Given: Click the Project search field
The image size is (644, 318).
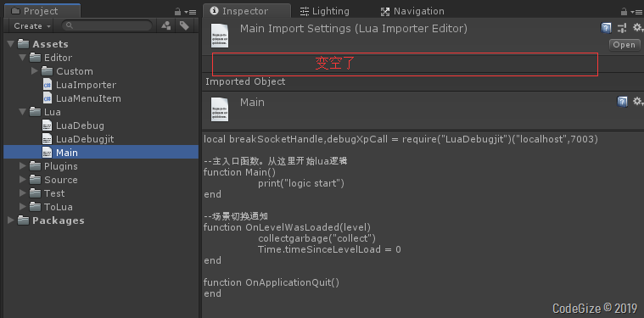Looking at the screenshot, I should [x=107, y=25].
